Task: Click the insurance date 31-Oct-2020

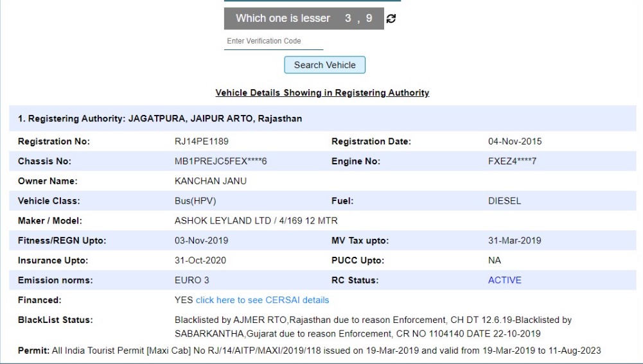Action: point(200,261)
